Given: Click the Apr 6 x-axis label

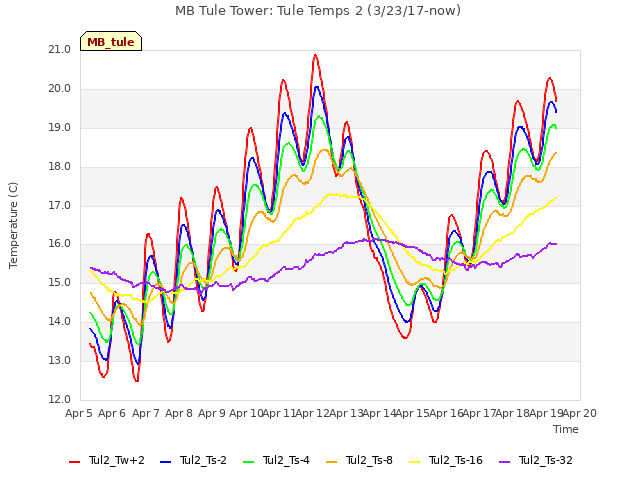Looking at the screenshot, I should 112,413.
